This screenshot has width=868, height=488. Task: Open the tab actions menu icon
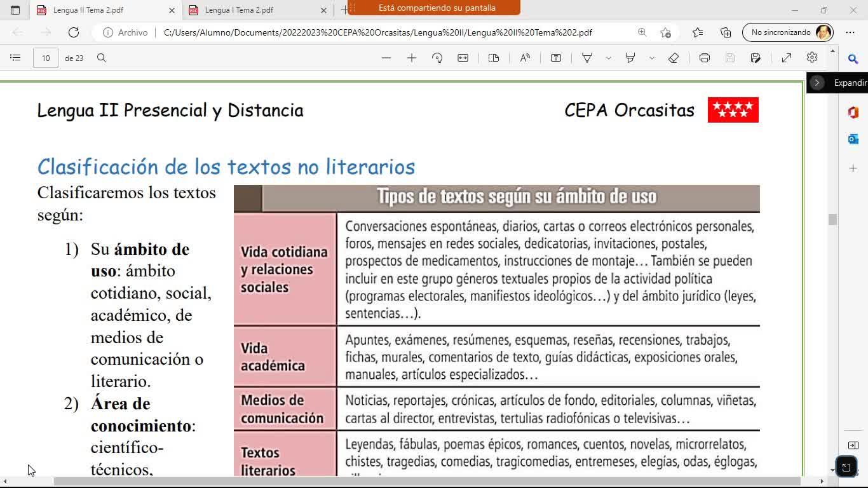15,10
